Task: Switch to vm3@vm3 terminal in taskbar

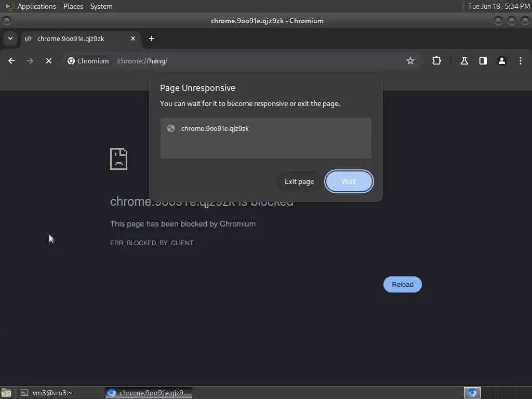Action: click(60, 393)
